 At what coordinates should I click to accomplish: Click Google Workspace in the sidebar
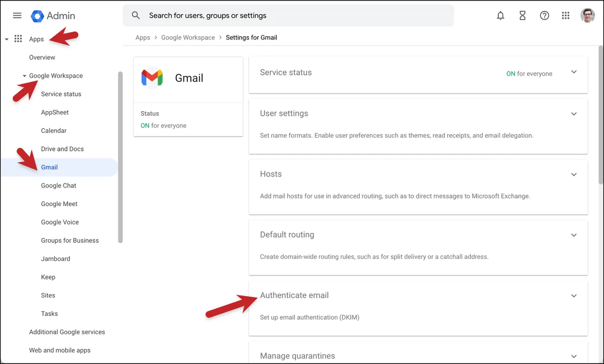pos(56,76)
